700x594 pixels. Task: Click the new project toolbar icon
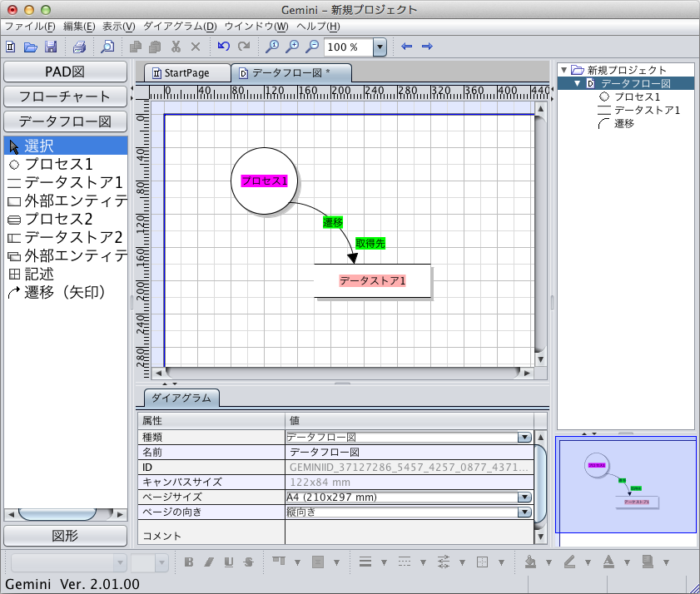tap(11, 47)
